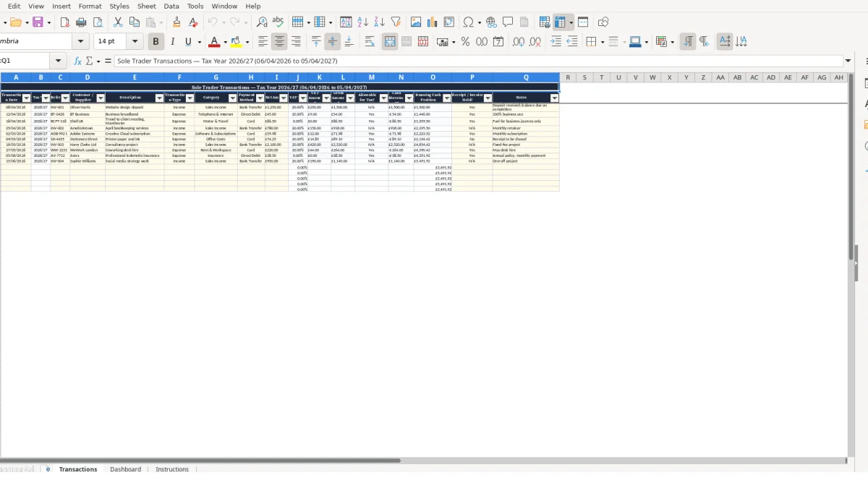868x488 pixels.
Task: Sort descending Z to A
Action: (x=379, y=22)
